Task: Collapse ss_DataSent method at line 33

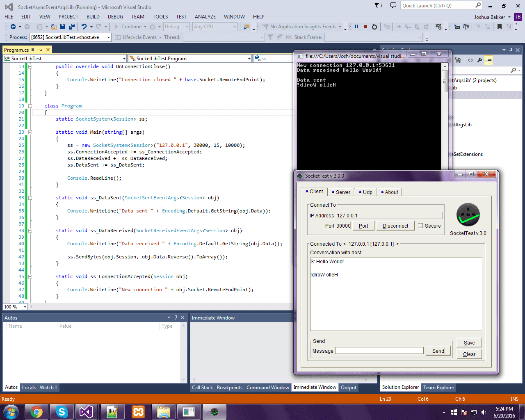Action: [x=30, y=198]
